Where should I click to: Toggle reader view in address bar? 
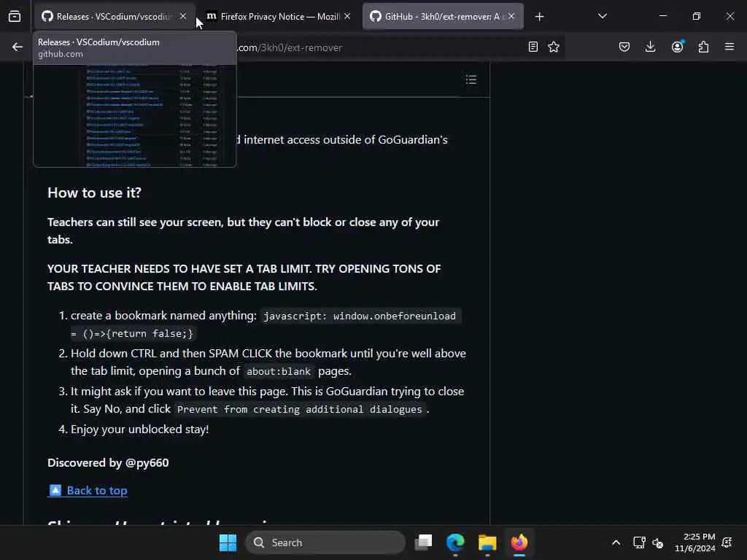533,47
